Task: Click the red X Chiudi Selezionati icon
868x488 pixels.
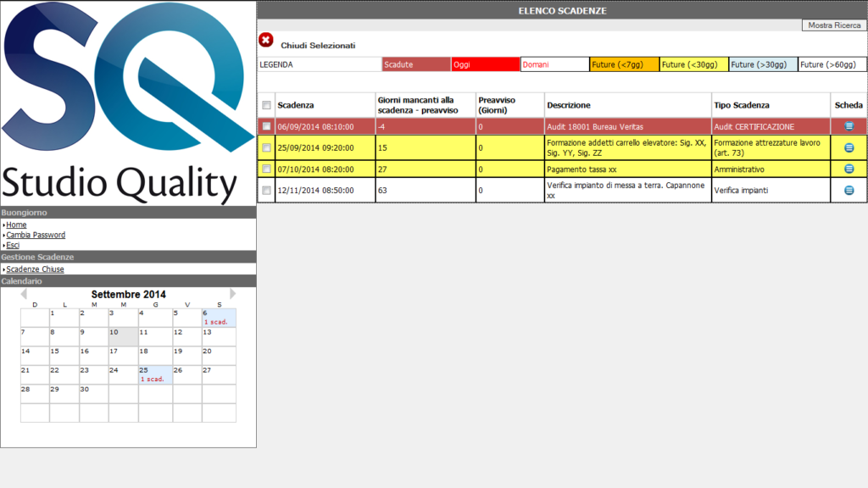Action: 265,40
